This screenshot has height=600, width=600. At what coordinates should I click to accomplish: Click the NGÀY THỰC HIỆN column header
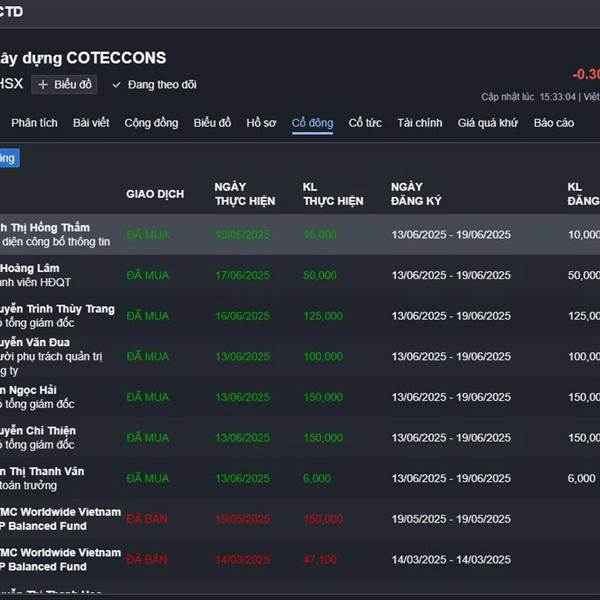point(245,194)
